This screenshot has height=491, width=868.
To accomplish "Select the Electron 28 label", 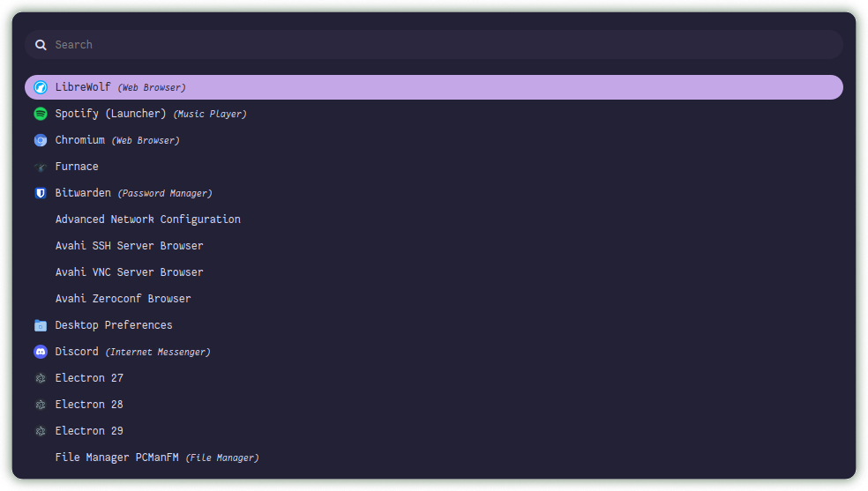I will coord(89,405).
